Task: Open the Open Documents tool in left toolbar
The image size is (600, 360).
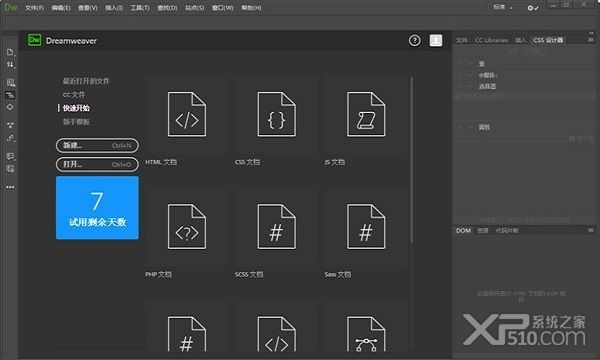Action: (10, 52)
